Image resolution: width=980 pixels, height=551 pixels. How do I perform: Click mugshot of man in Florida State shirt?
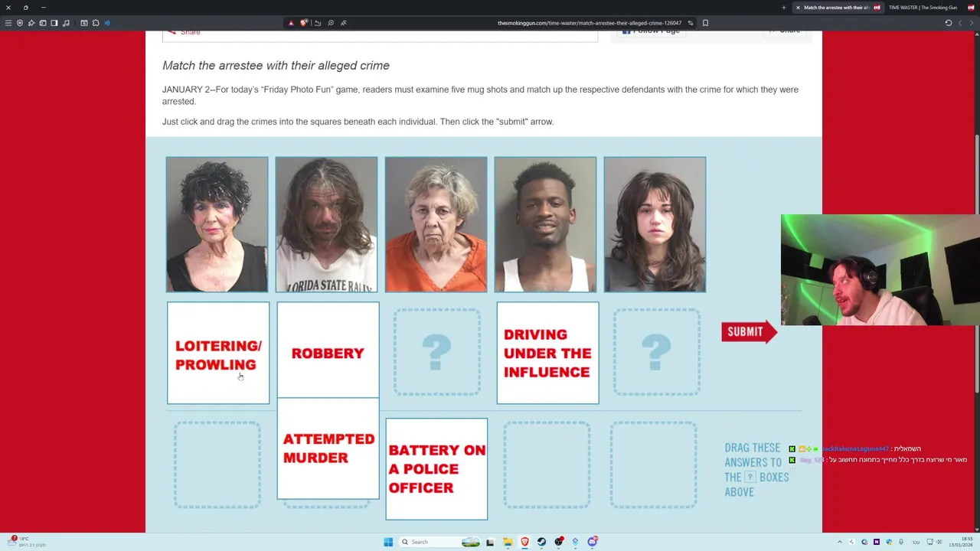[x=326, y=224]
